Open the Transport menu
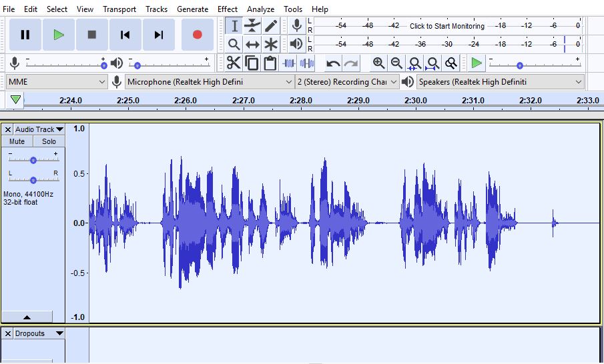The height and width of the screenshot is (364, 604). (119, 9)
